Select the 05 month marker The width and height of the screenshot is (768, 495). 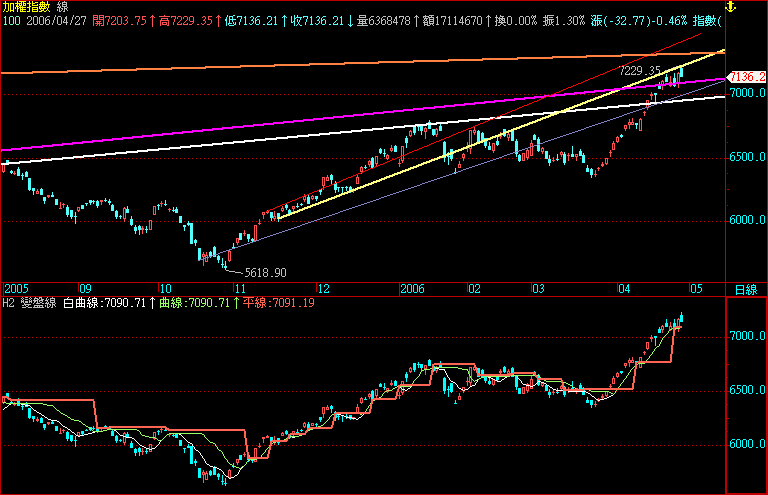pyautogui.click(x=696, y=289)
